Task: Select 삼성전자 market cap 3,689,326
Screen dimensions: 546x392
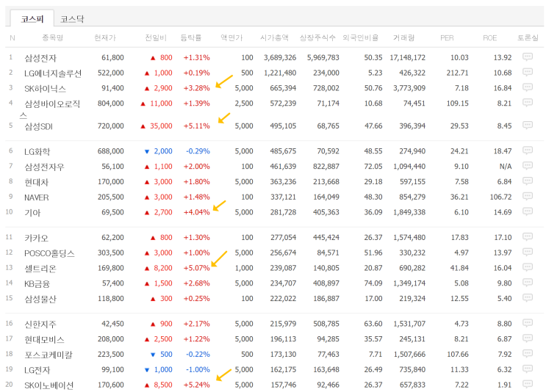Action: tap(280, 57)
